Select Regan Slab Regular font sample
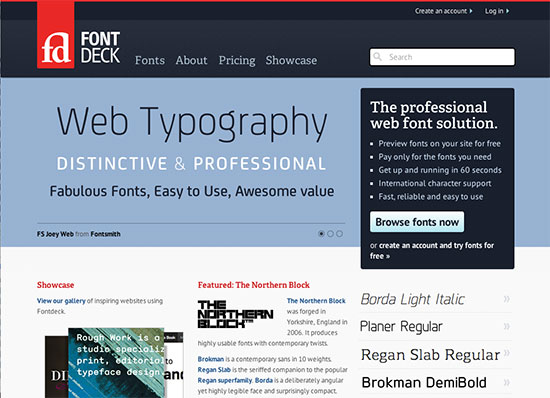The height and width of the screenshot is (398, 550). (430, 355)
